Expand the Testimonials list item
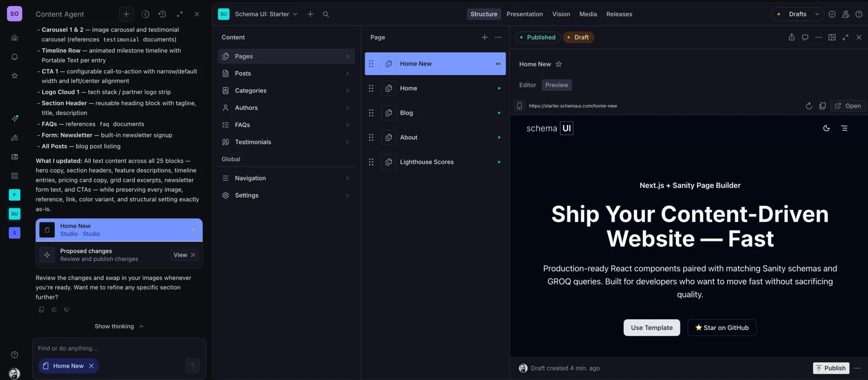The width and height of the screenshot is (868, 380). point(286,142)
